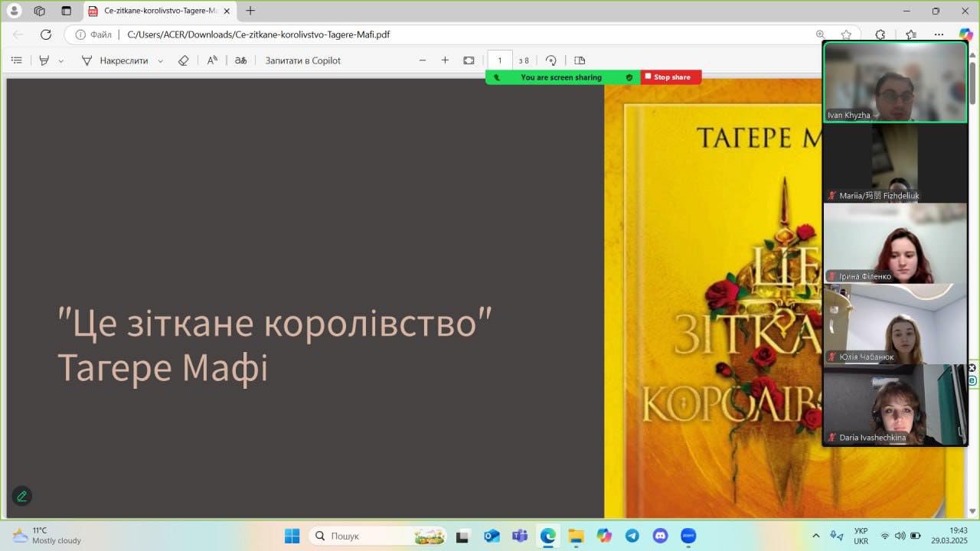
Task: Open the Edge profile icon
Action: pos(14,11)
